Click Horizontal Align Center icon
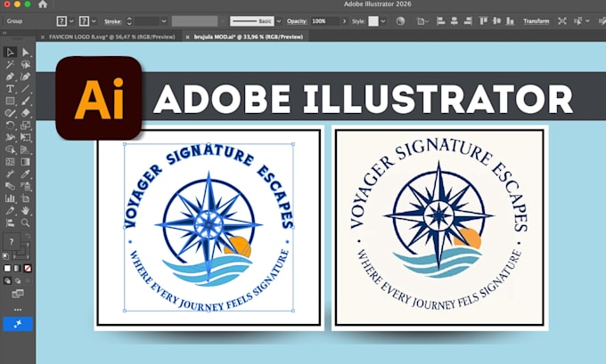Screen dimensions: 606x364 click(x=454, y=21)
